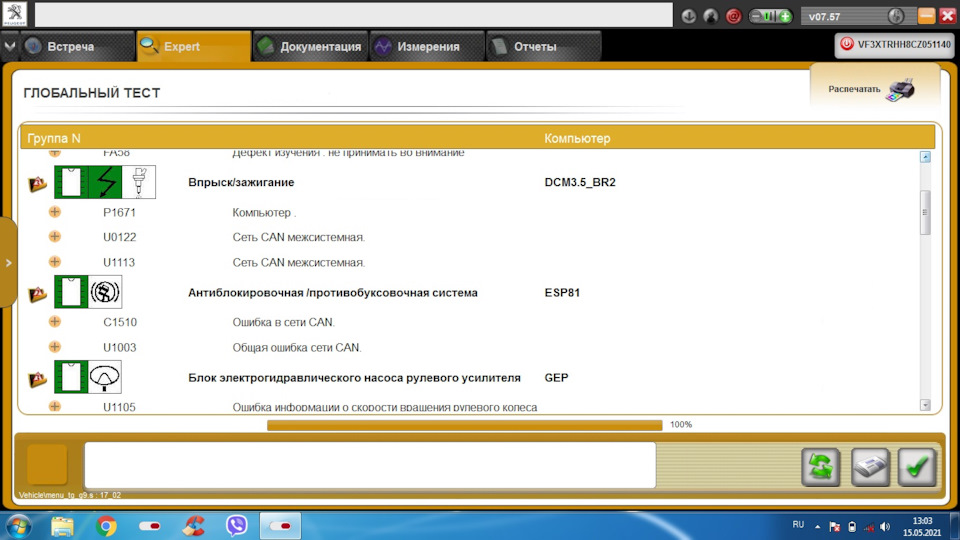
Task: Click the green refresh arrows button
Action: [820, 467]
